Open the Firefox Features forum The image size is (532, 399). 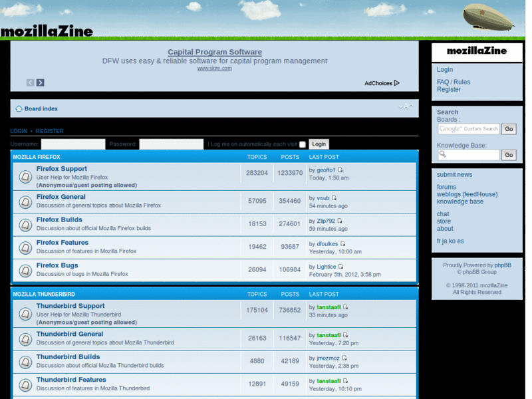(x=63, y=243)
